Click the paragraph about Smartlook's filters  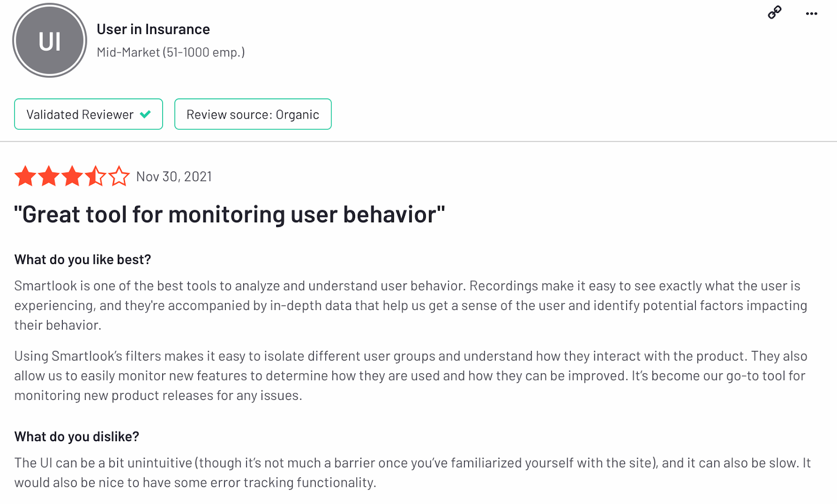point(411,376)
